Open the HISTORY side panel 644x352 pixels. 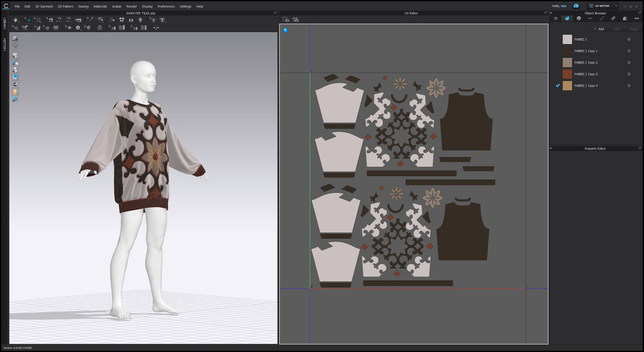pyautogui.click(x=4, y=45)
